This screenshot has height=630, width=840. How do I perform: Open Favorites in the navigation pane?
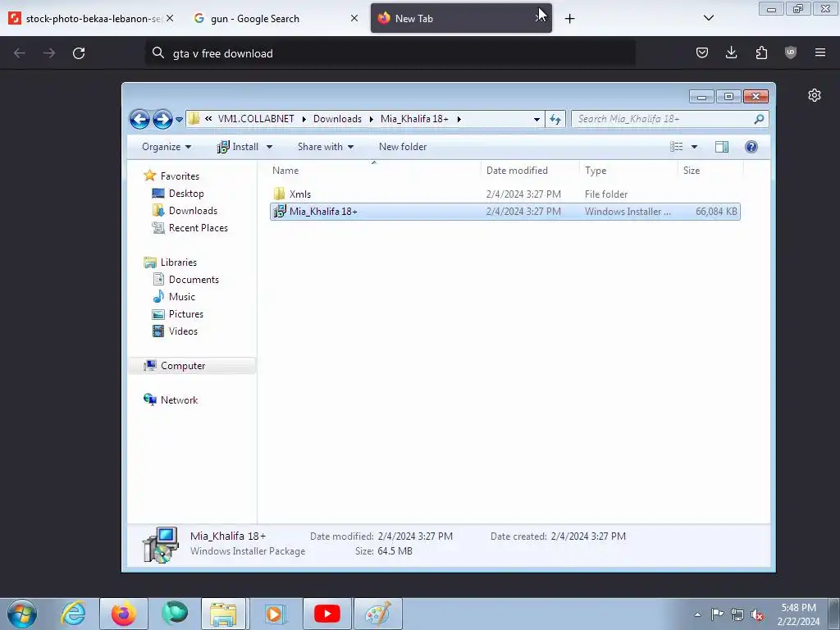coord(180,176)
